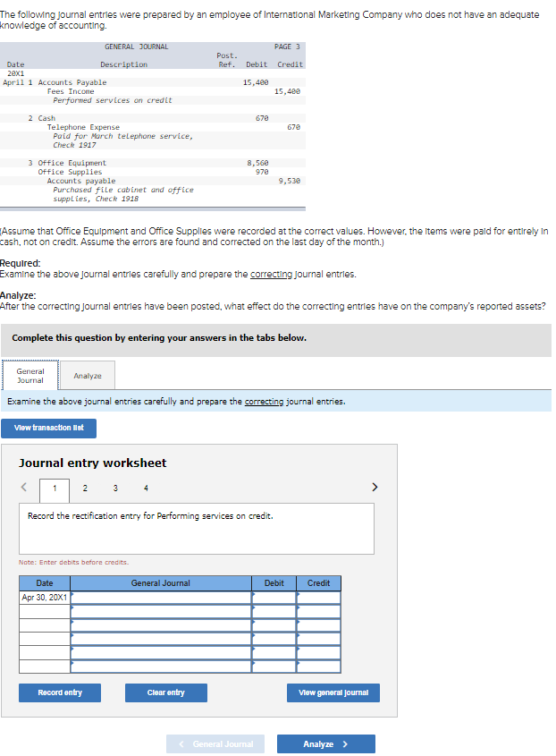Click Debit cell in second worksheet row
Image resolution: width=556 pixels, height=756 pixels.
pyautogui.click(x=274, y=612)
